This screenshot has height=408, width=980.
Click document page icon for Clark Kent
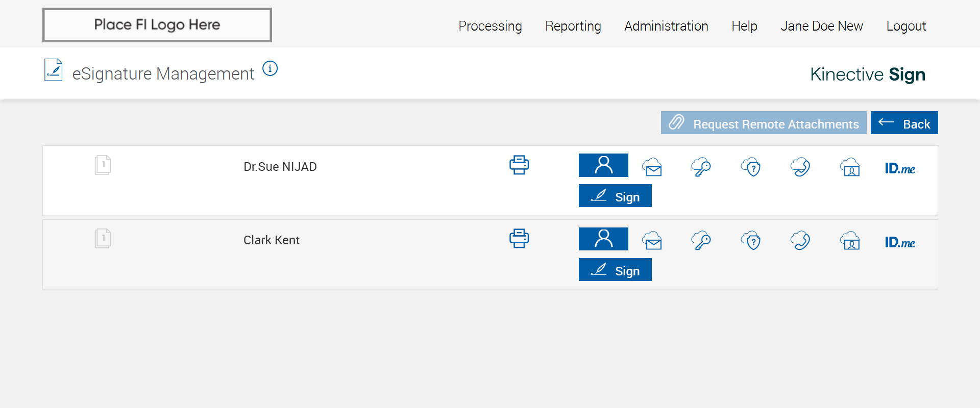[103, 239]
